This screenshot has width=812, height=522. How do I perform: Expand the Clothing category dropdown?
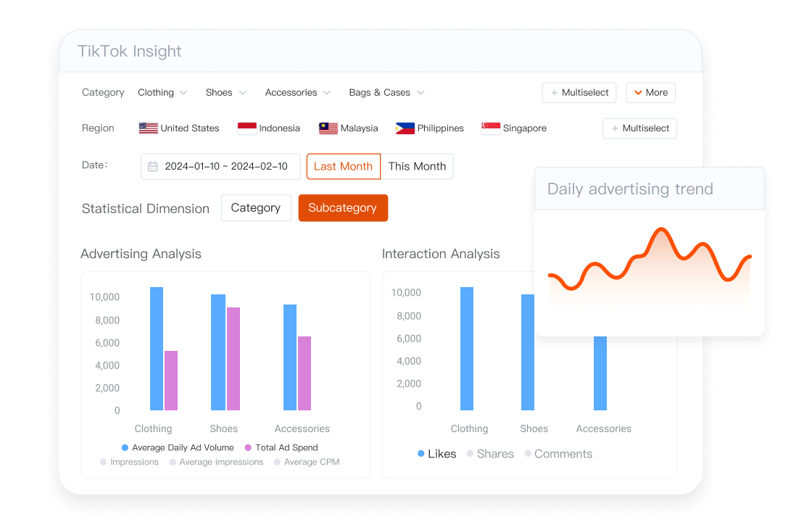pos(162,92)
